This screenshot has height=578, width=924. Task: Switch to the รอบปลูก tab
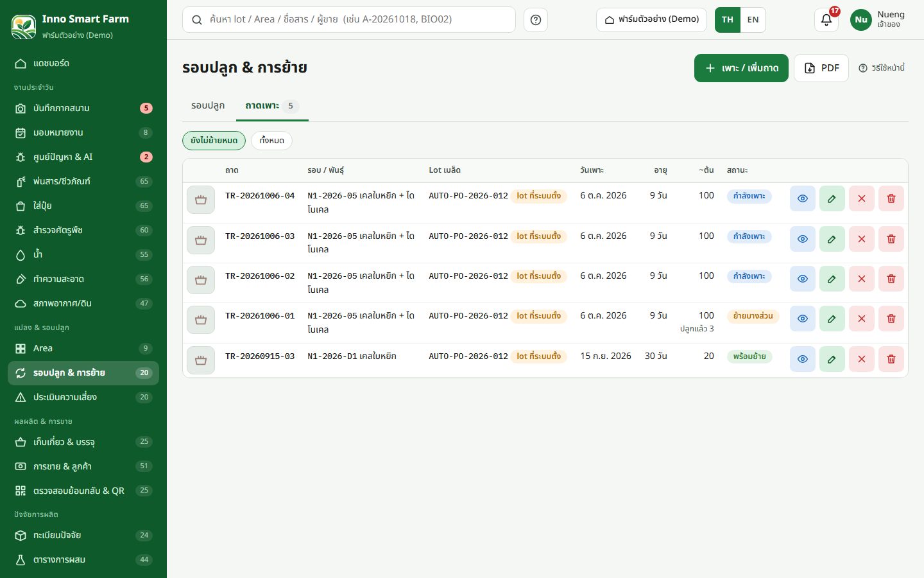pos(208,106)
